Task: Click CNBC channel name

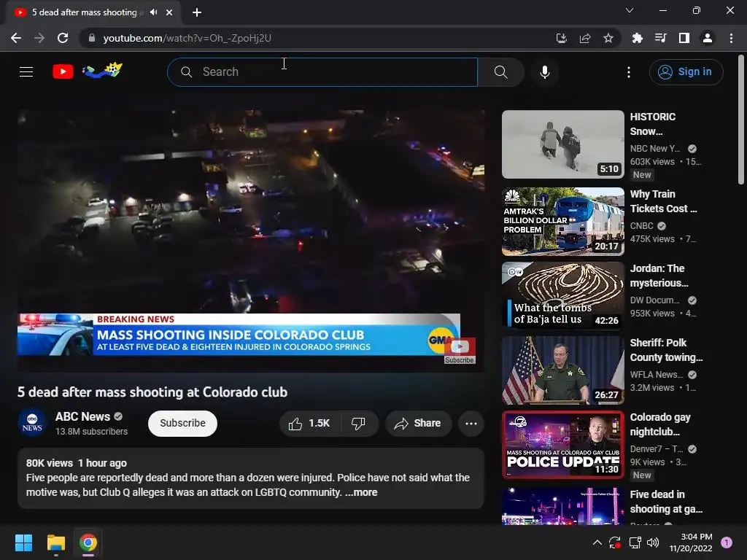Action: coord(641,226)
